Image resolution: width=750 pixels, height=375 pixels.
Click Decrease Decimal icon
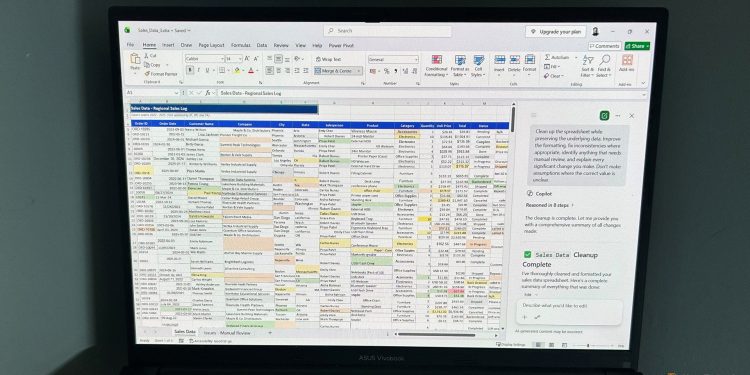(414, 71)
